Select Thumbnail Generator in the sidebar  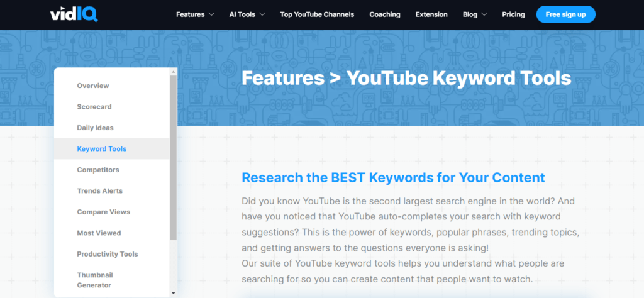95,280
